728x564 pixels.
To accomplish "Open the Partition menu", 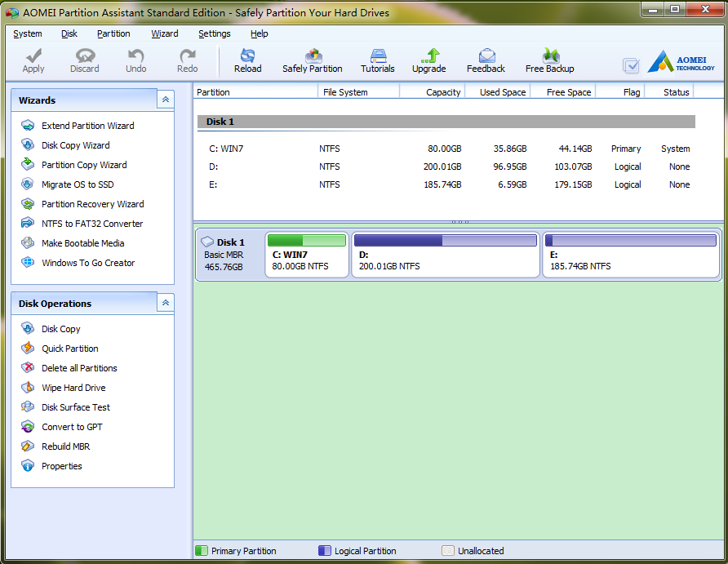I will pyautogui.click(x=113, y=33).
